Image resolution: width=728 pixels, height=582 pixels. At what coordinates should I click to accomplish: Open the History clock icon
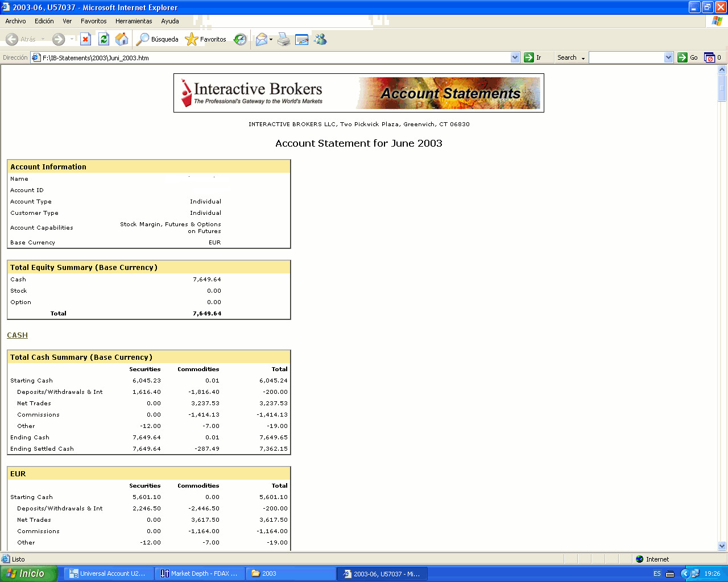[x=240, y=39]
